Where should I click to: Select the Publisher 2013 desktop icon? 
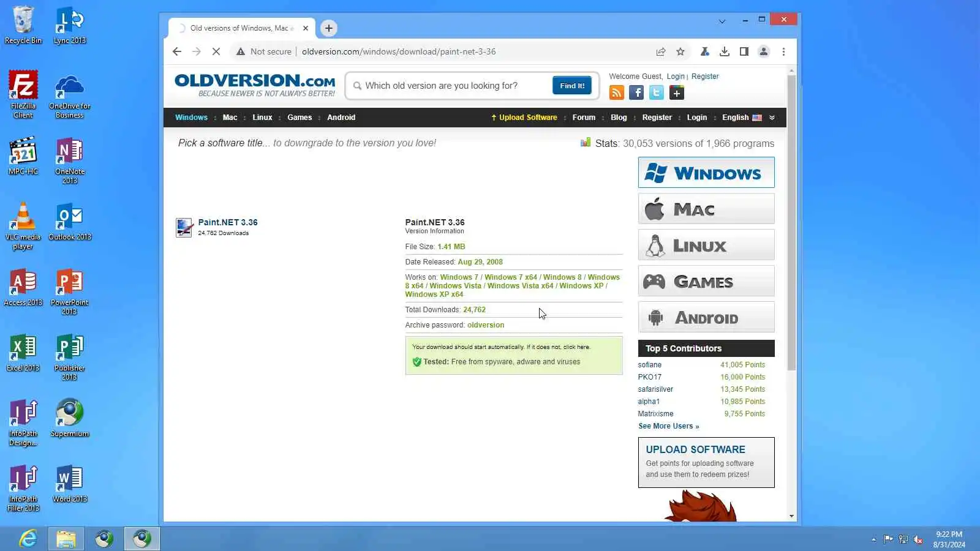coord(70,356)
